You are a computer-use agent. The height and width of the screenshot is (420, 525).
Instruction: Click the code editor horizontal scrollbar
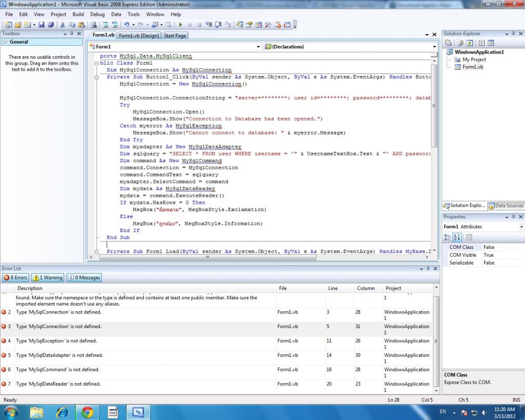pyautogui.click(x=207, y=257)
